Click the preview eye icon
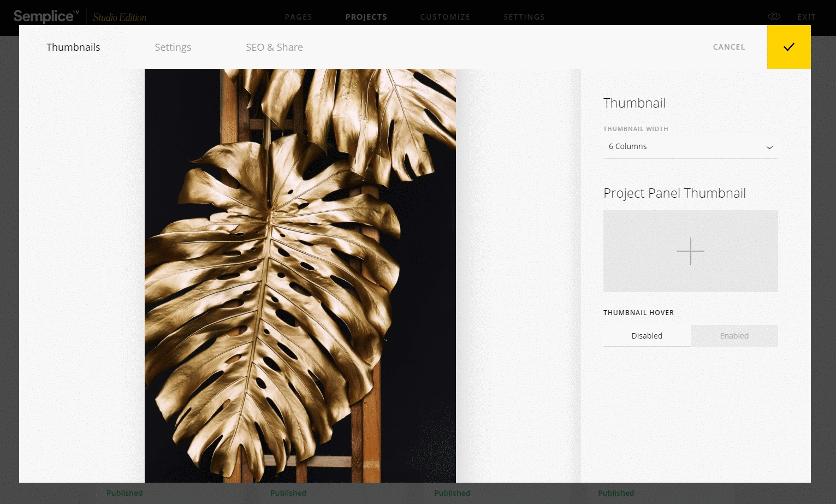 coord(774,16)
